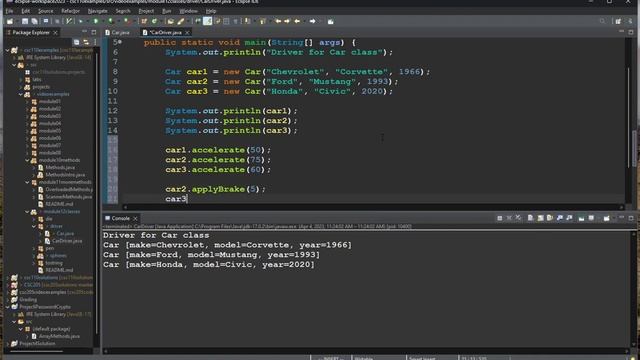This screenshot has height=360, width=640.
Task: Click the New Java Package icon
Action: (x=144, y=21)
